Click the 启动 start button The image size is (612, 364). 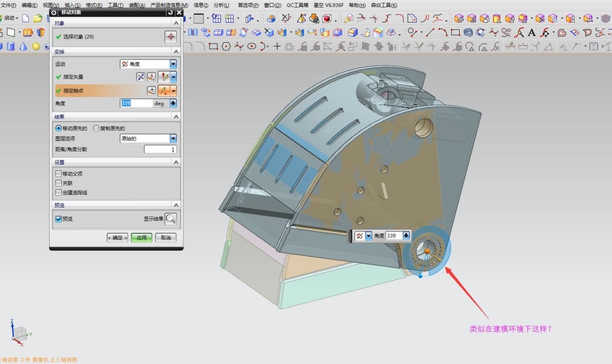click(x=9, y=18)
